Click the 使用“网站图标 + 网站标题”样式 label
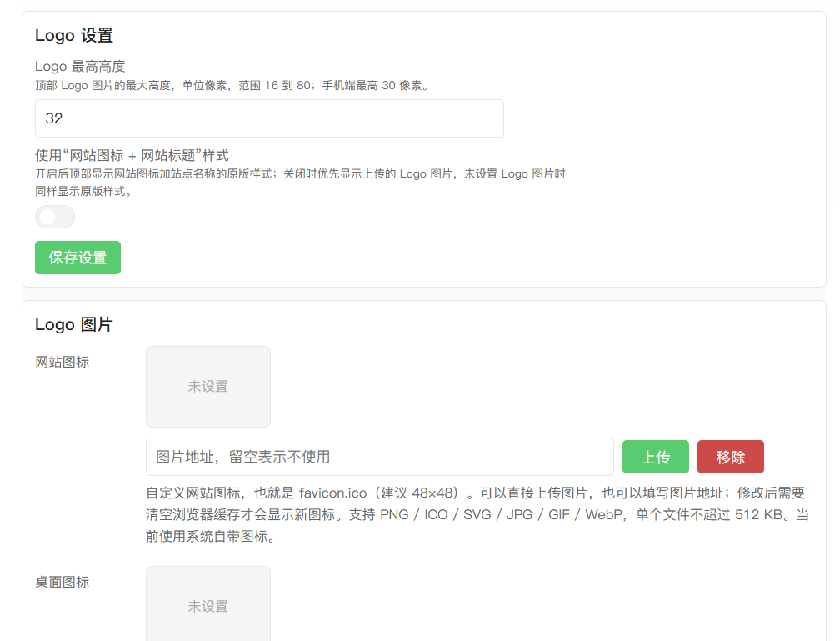This screenshot has width=840, height=641. [132, 155]
